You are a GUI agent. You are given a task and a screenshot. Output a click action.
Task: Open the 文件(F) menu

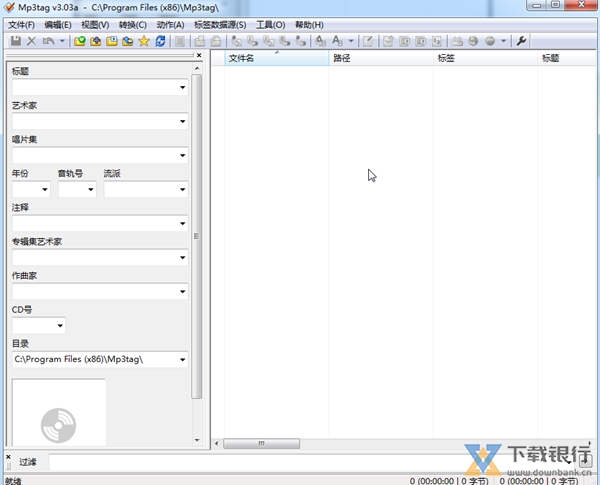[x=21, y=25]
